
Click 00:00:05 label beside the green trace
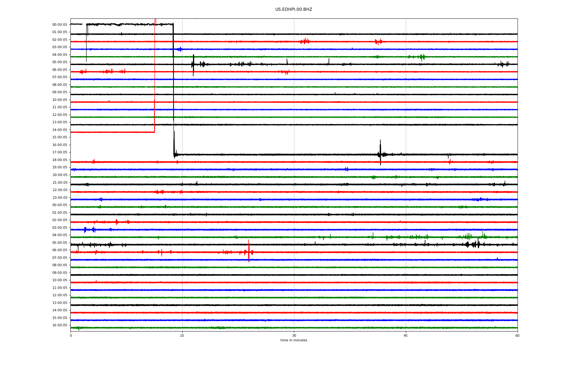[x=60, y=205]
